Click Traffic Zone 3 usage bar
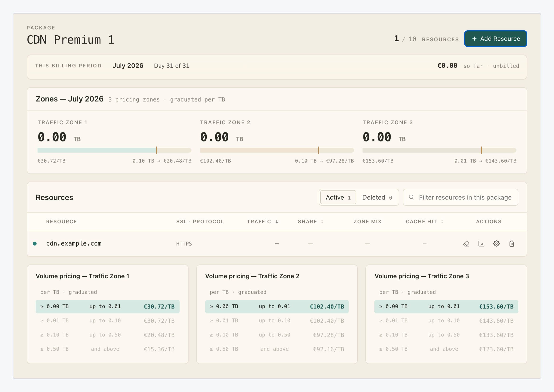 click(439, 150)
